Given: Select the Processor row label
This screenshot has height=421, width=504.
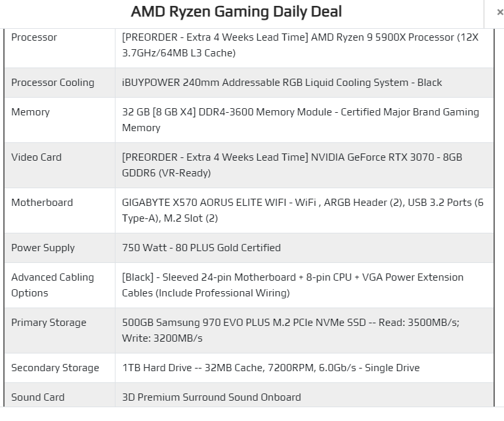Looking at the screenshot, I should (34, 37).
